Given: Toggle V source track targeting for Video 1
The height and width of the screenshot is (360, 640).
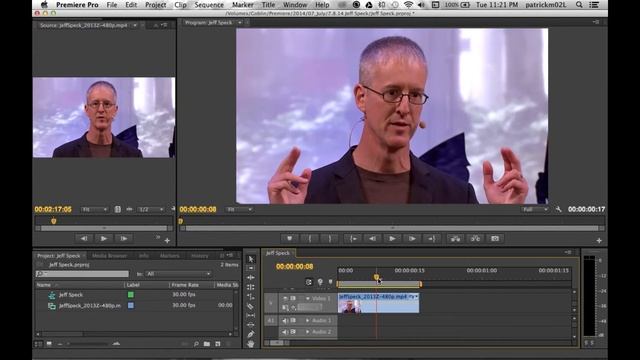Looking at the screenshot, I should (x=271, y=303).
